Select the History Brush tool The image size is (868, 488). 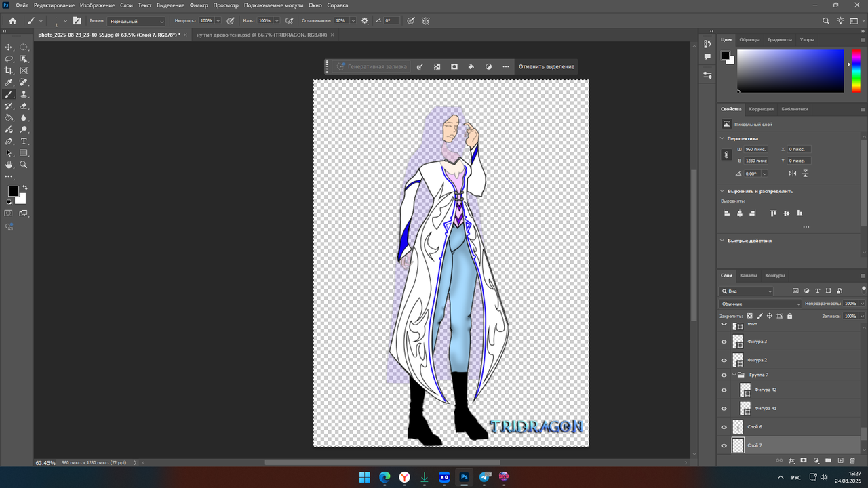pos(9,106)
